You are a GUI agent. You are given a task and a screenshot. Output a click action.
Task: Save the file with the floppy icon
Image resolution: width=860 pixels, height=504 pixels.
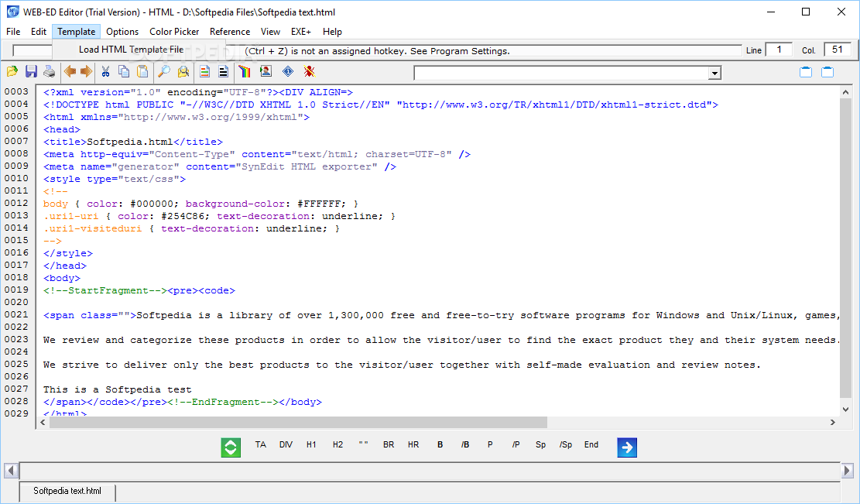(x=31, y=71)
